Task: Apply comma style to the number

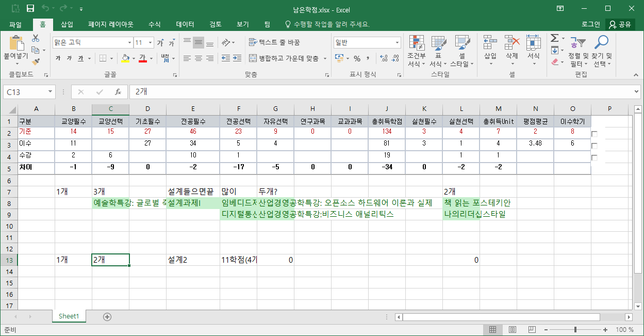Action: (x=368, y=58)
